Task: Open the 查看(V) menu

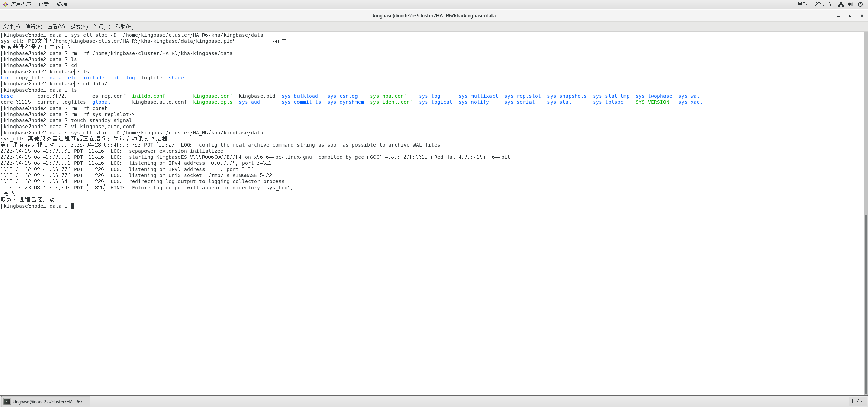Action: click(56, 26)
